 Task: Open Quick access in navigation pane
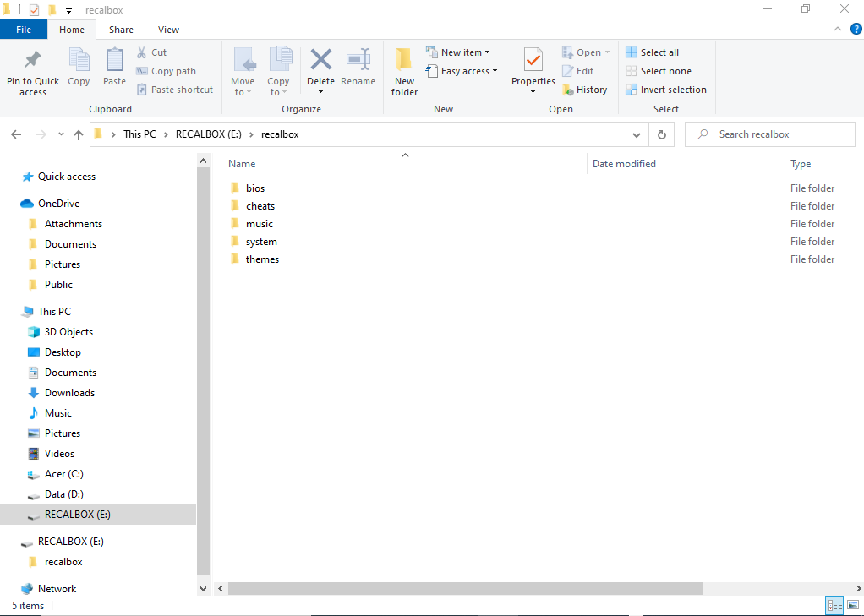[66, 177]
